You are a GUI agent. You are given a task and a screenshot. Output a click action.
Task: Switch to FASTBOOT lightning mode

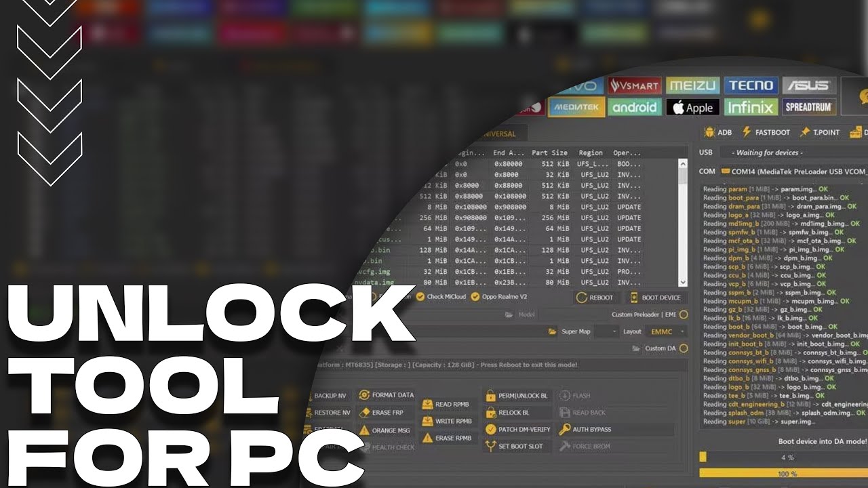coord(766,132)
